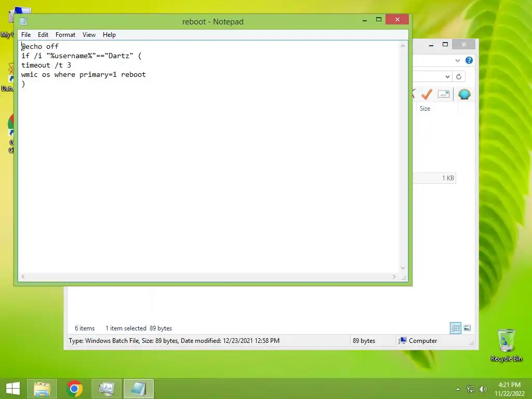Viewport: 532px width, 399px height.
Task: Click '1 item selected 89 bytes' status text
Action: point(139,328)
